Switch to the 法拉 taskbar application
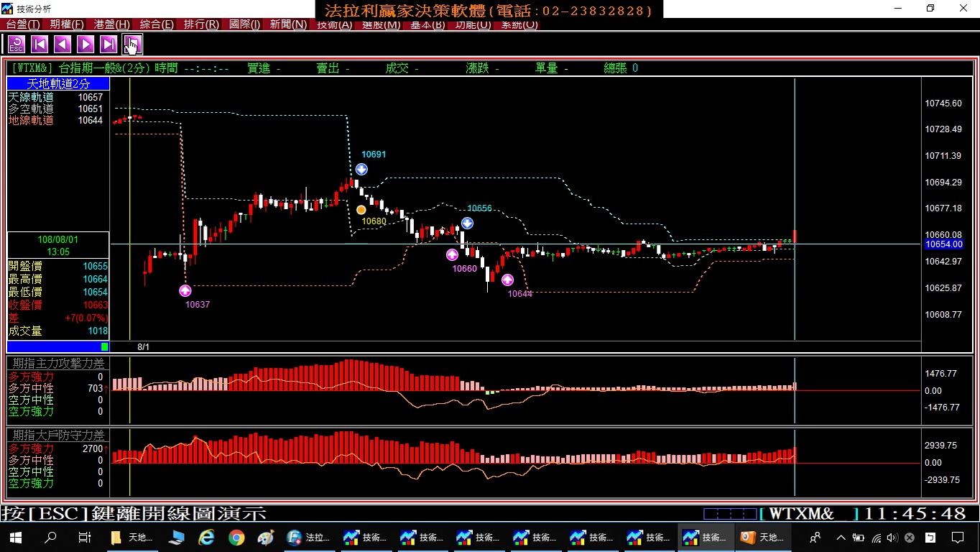The width and height of the screenshot is (980, 552). [x=310, y=537]
